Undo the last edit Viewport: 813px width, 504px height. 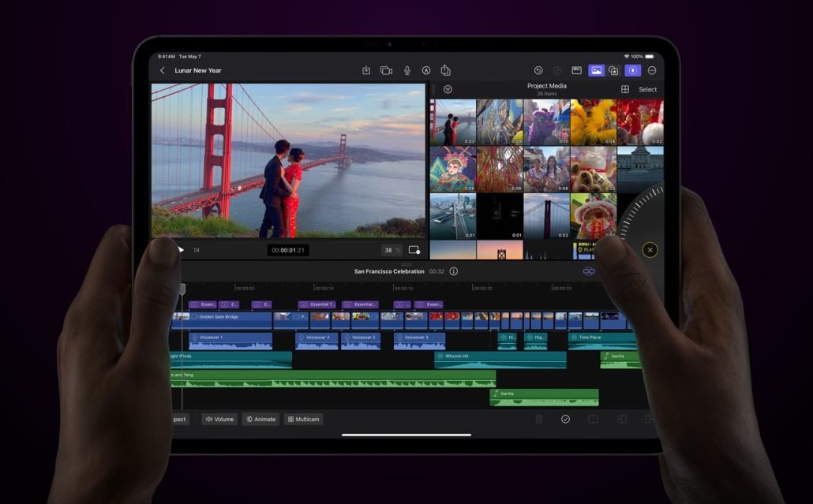tap(538, 70)
